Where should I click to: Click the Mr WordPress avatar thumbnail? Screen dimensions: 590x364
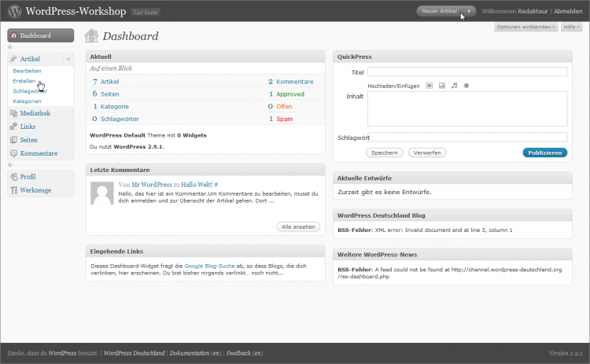[x=102, y=193]
